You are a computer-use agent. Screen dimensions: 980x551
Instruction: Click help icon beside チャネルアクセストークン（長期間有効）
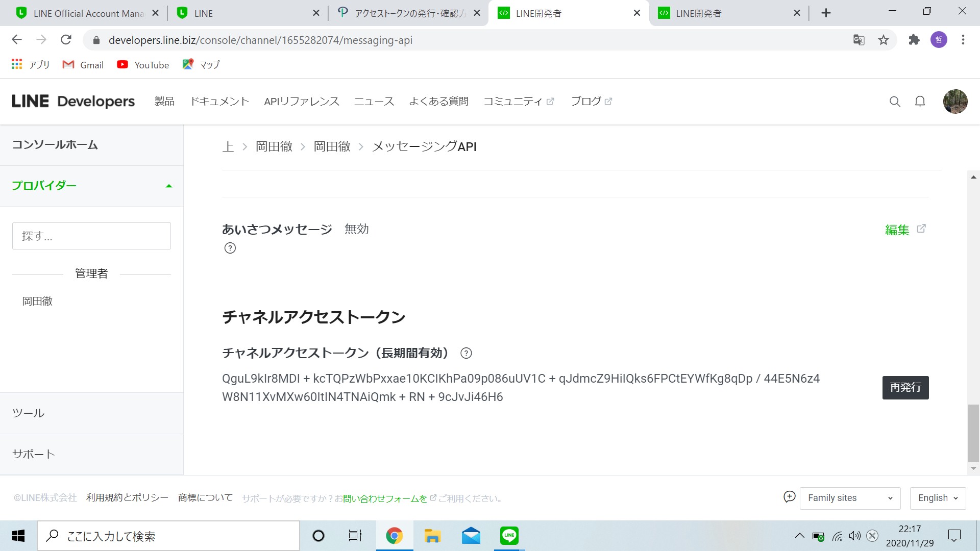(x=466, y=353)
